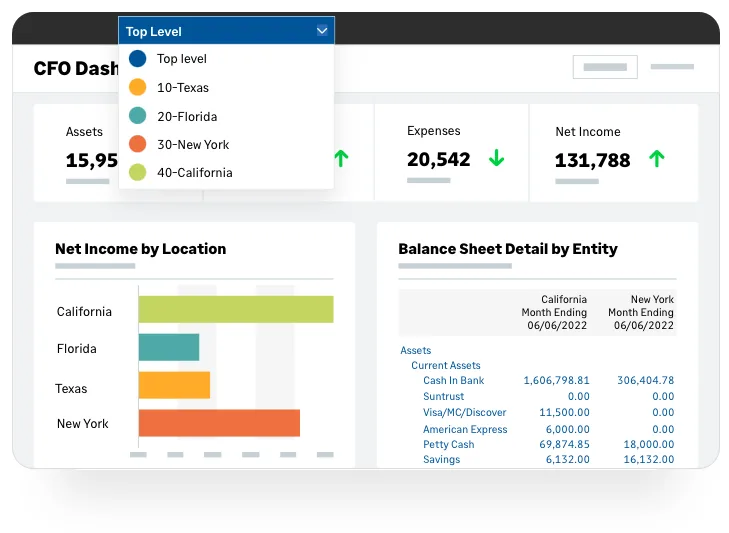
Task: Click the outlined placeholder button at top right
Action: (x=605, y=67)
